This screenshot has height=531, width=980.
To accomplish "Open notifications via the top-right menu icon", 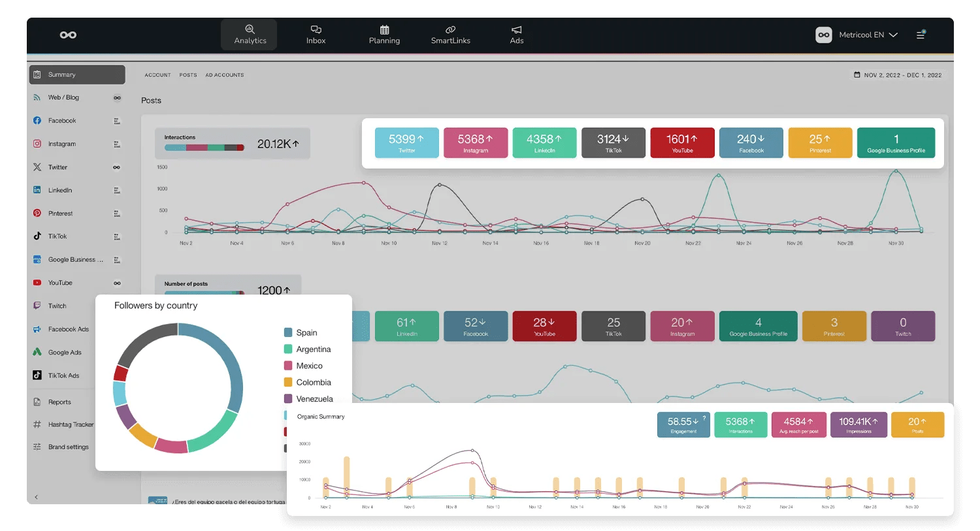I will coord(921,35).
